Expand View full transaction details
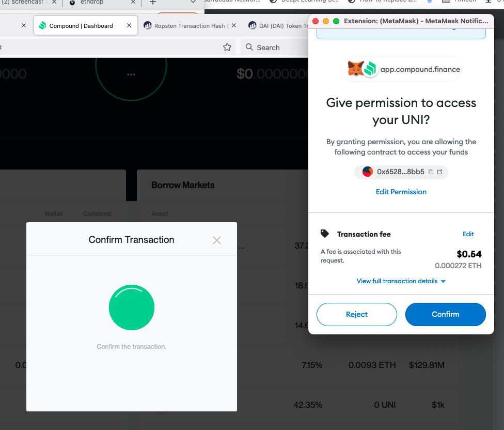 pyautogui.click(x=401, y=281)
